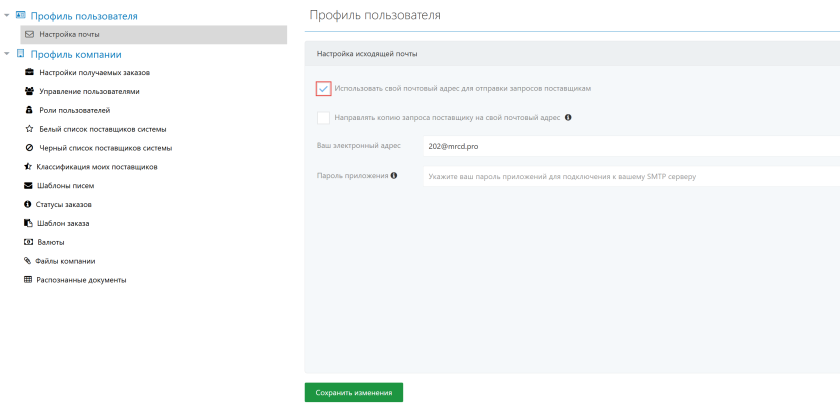
Task: Click the ban icon beside Черный список поставщиков
Action: click(x=29, y=148)
